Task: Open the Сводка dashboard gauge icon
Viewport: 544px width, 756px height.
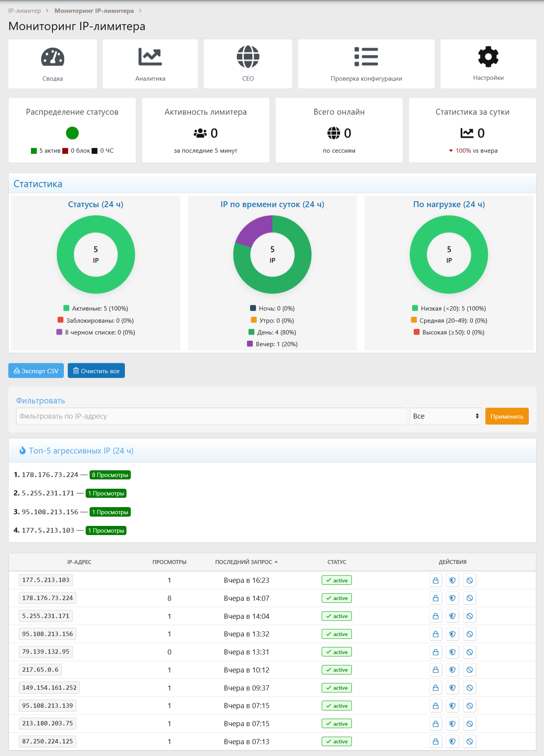Action: 52,57
